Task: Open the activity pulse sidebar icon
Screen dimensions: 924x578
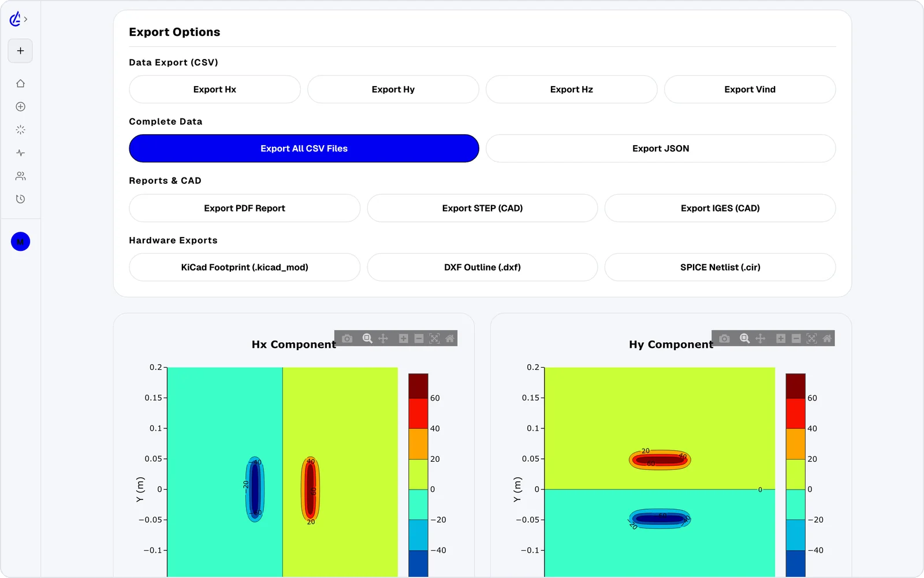Action: tap(20, 153)
